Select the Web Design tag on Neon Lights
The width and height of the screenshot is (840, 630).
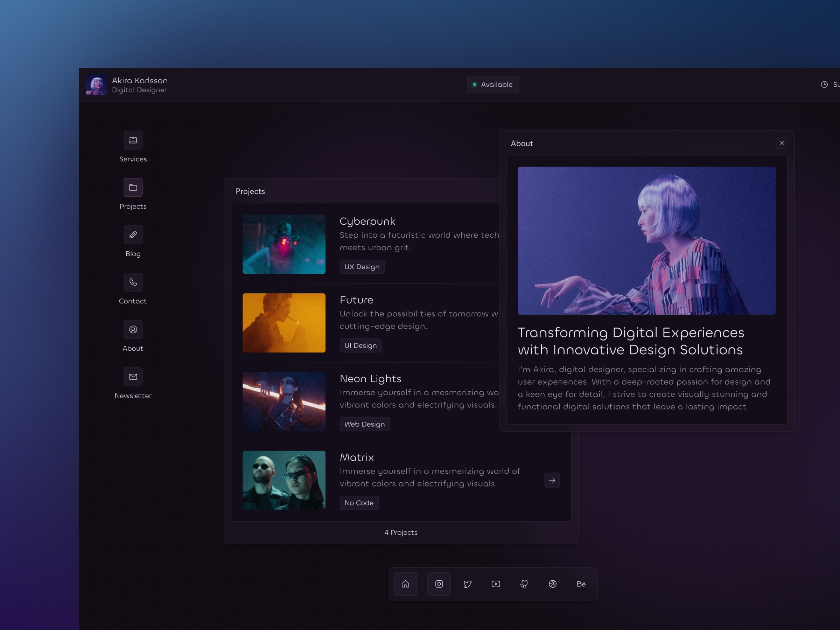click(x=364, y=424)
